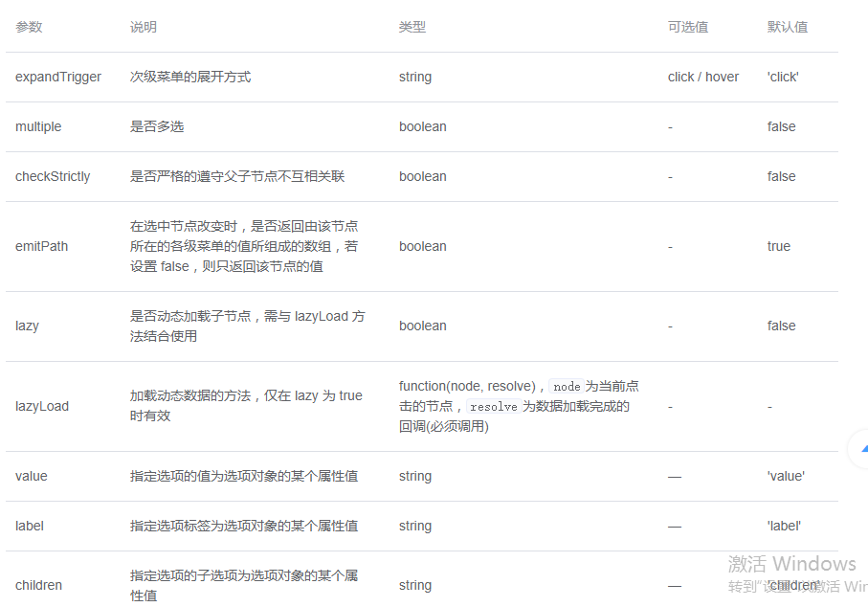Click the back-to-top arrow button
This screenshot has height=607, width=868.
[x=859, y=449]
